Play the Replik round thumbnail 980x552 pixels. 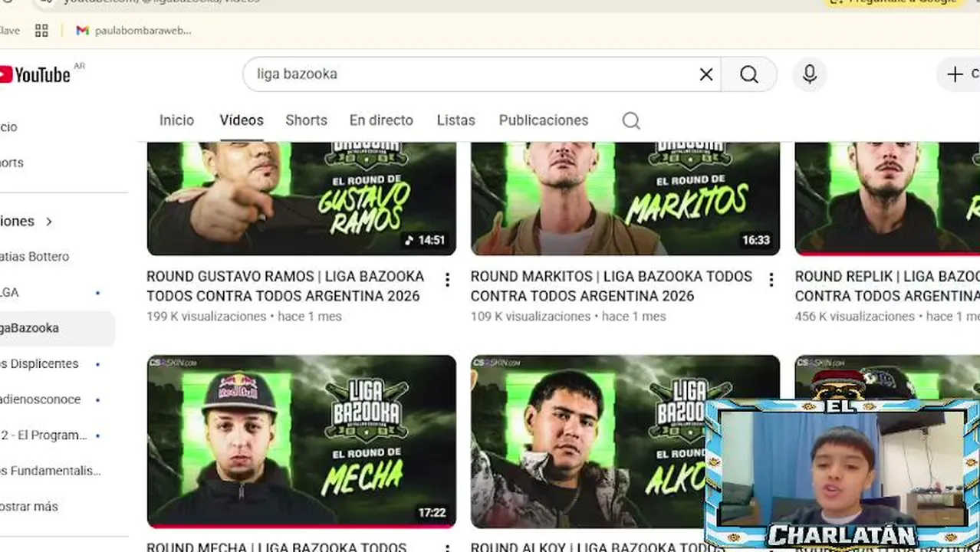[x=887, y=198]
